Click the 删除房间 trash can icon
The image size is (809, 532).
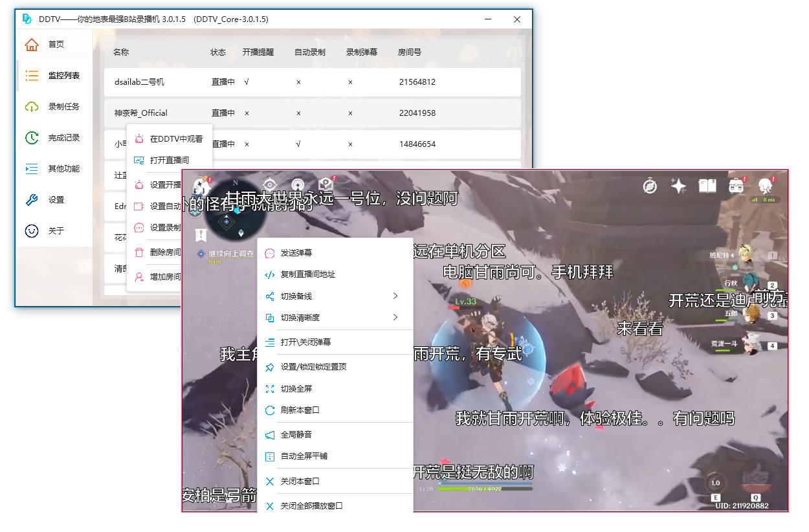pos(139,252)
